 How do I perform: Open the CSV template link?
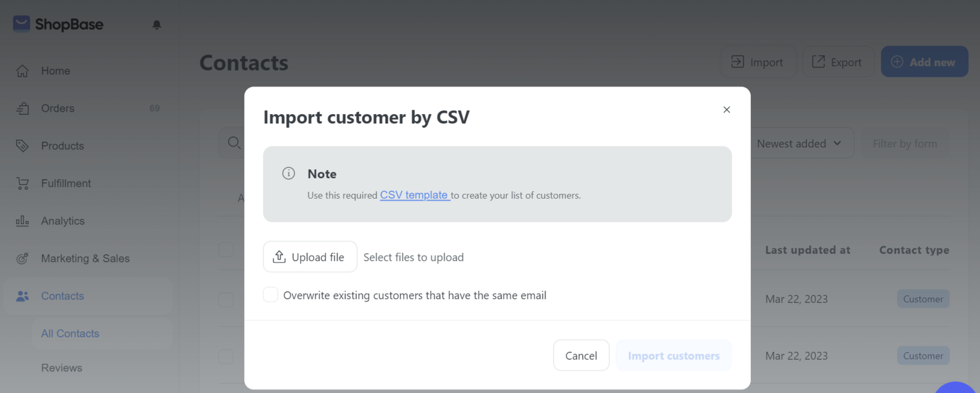point(415,195)
